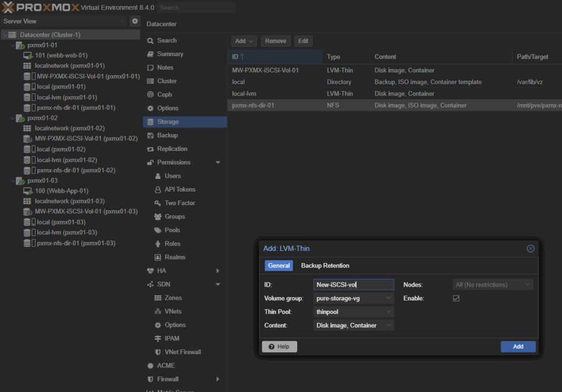Sort by the Type column header

click(x=346, y=57)
